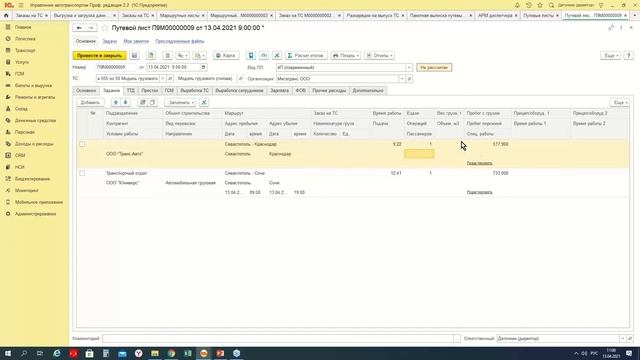Open the Отчеты dropdown menu

(x=379, y=56)
